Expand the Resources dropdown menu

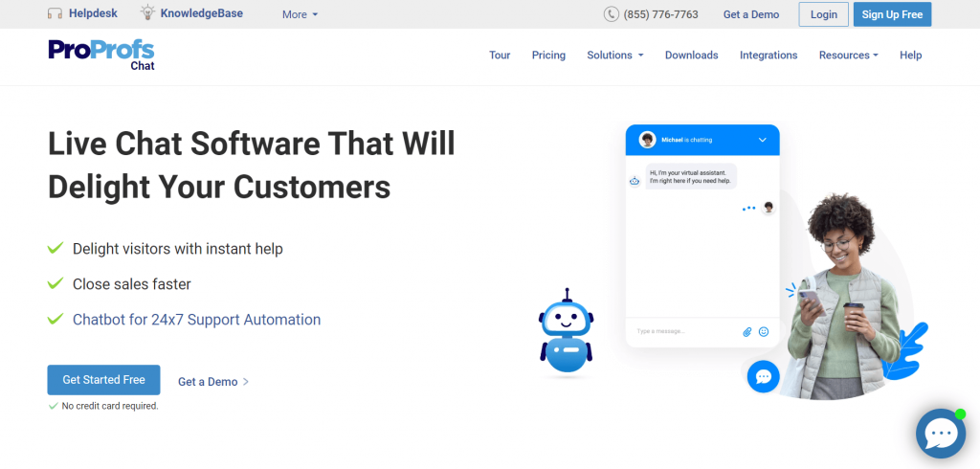tap(848, 55)
